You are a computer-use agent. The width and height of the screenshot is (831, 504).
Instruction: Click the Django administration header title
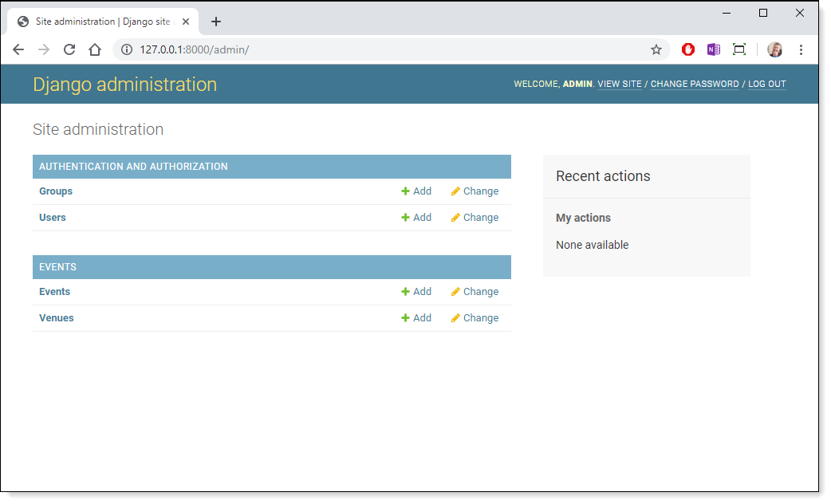pos(124,85)
